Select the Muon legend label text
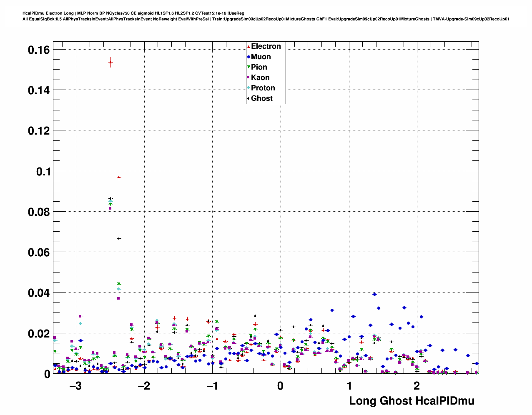The image size is (532, 415). coord(261,57)
